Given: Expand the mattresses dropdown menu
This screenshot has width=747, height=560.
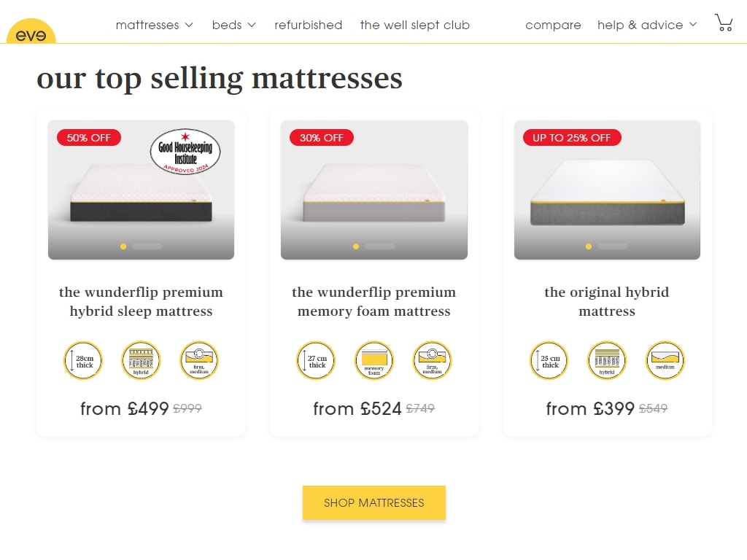Looking at the screenshot, I should (x=155, y=25).
